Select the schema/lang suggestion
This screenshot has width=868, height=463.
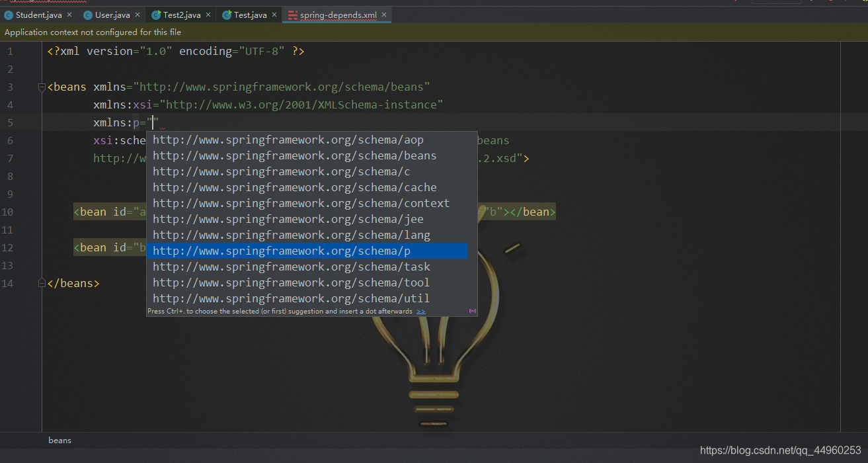[x=307, y=235]
